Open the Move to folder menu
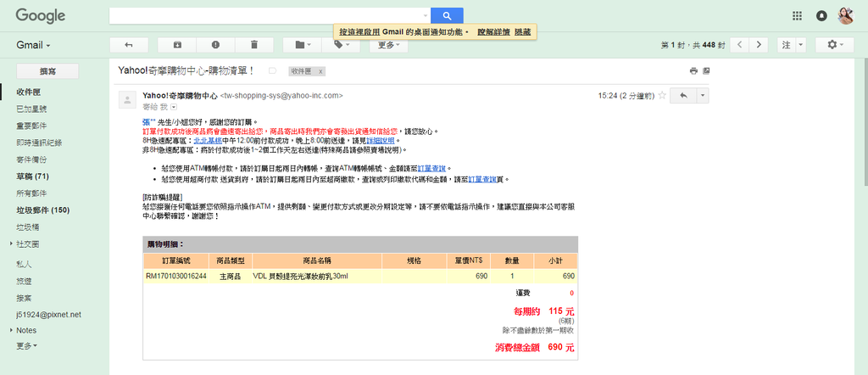The height and width of the screenshot is (375, 868). point(303,45)
